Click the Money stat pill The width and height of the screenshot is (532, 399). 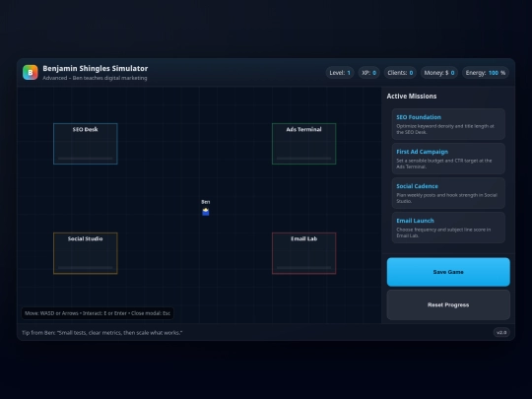[439, 73]
